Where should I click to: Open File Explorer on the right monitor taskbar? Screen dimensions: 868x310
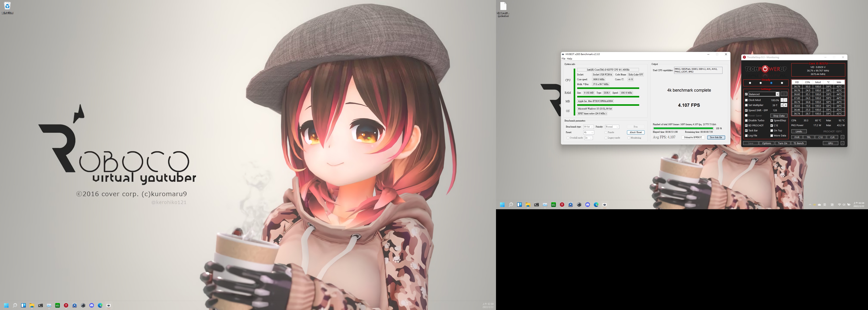(528, 205)
